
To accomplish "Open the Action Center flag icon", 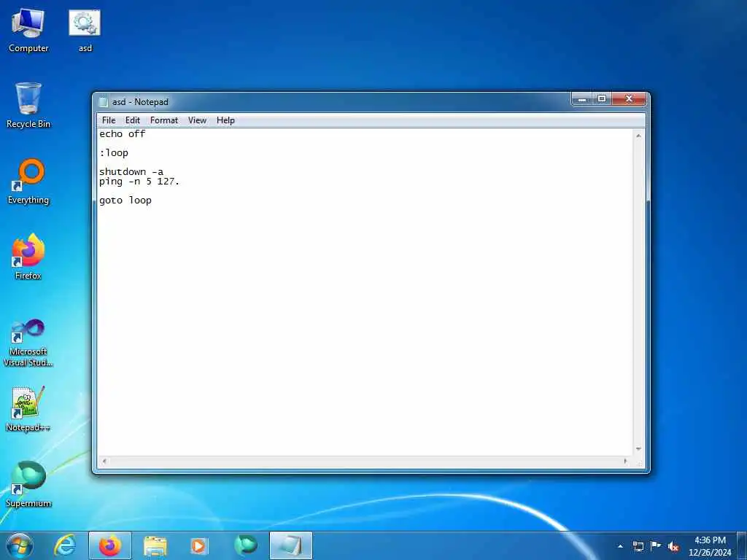I will 656,546.
